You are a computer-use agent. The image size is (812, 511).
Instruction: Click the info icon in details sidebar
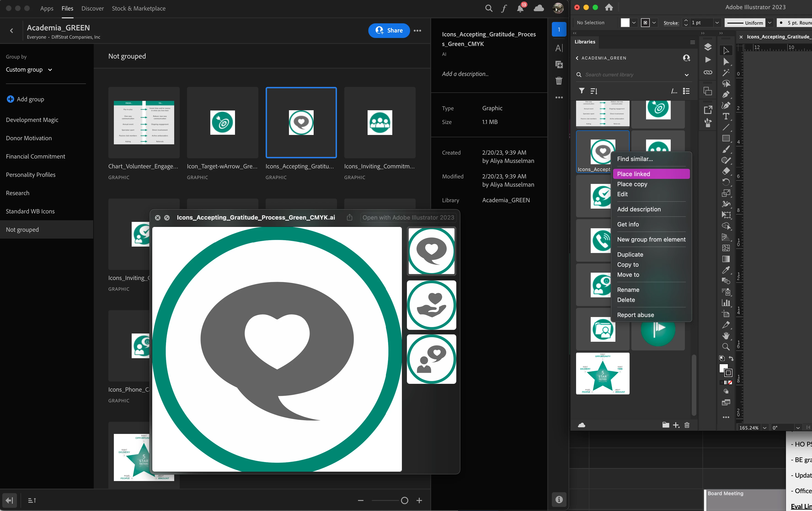[559, 499]
